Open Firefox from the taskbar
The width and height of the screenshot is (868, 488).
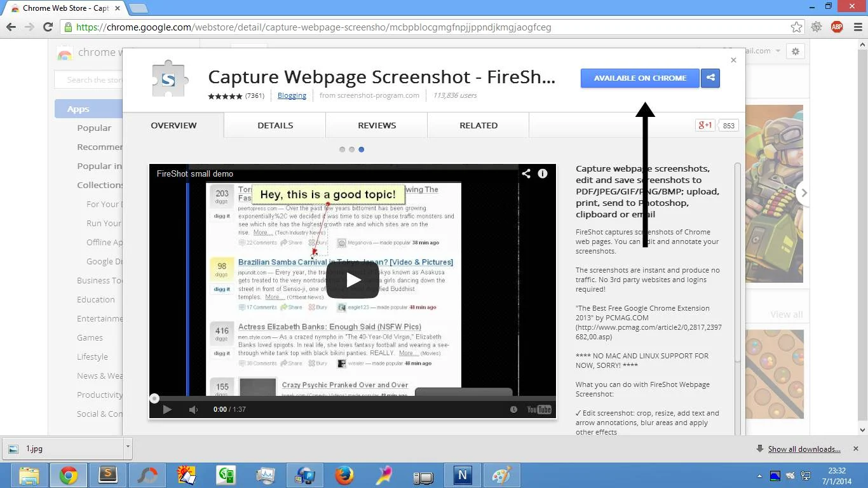click(344, 475)
